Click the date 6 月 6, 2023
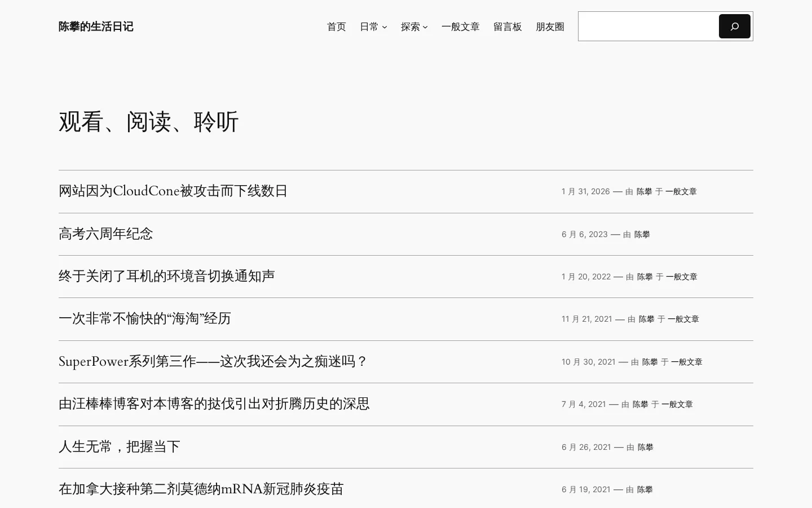Screen dimensions: 812x508 [585, 234]
